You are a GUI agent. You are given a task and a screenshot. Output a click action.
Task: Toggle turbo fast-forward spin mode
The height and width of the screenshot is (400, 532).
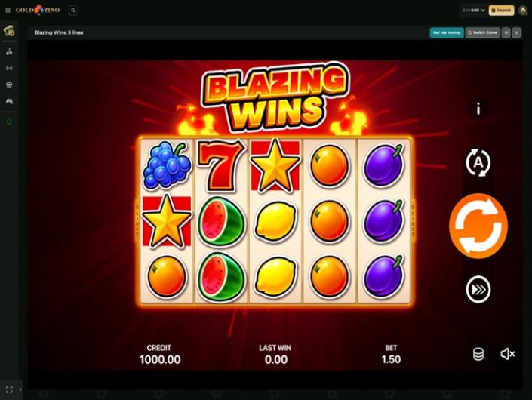478,289
